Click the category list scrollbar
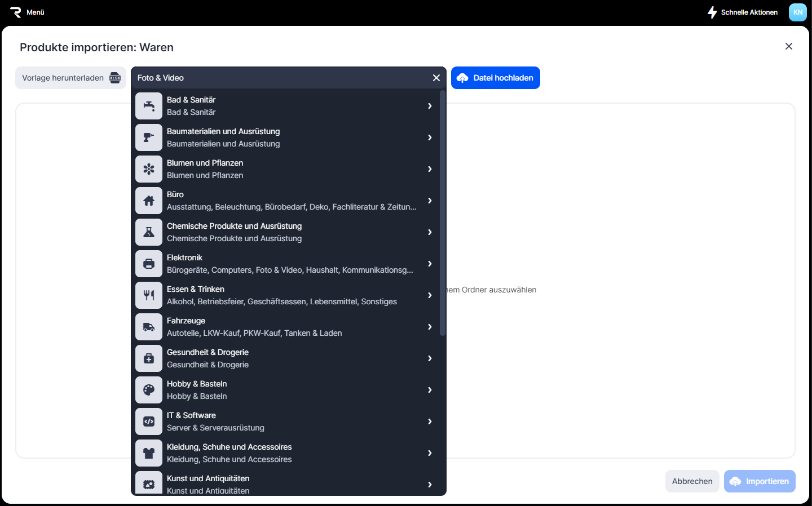The height and width of the screenshot is (506, 812). click(x=443, y=214)
